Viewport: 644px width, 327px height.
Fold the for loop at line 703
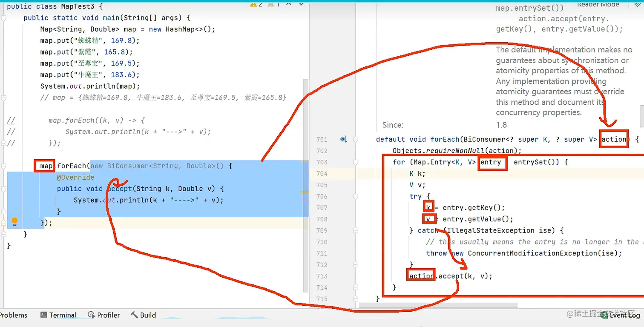(356, 162)
